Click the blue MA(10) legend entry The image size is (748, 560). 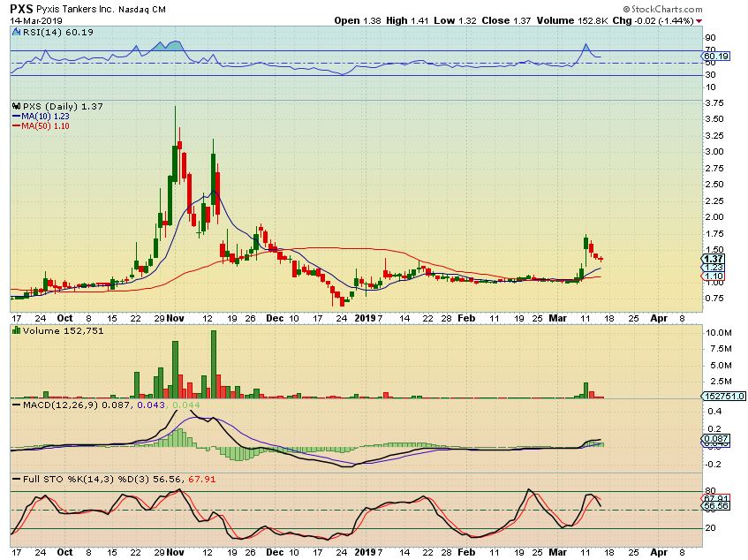tap(40, 116)
